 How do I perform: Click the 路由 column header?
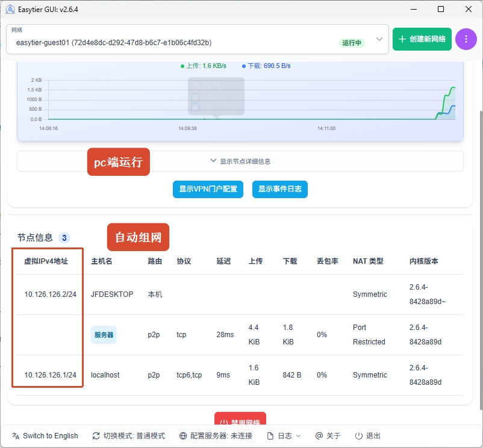(x=155, y=261)
